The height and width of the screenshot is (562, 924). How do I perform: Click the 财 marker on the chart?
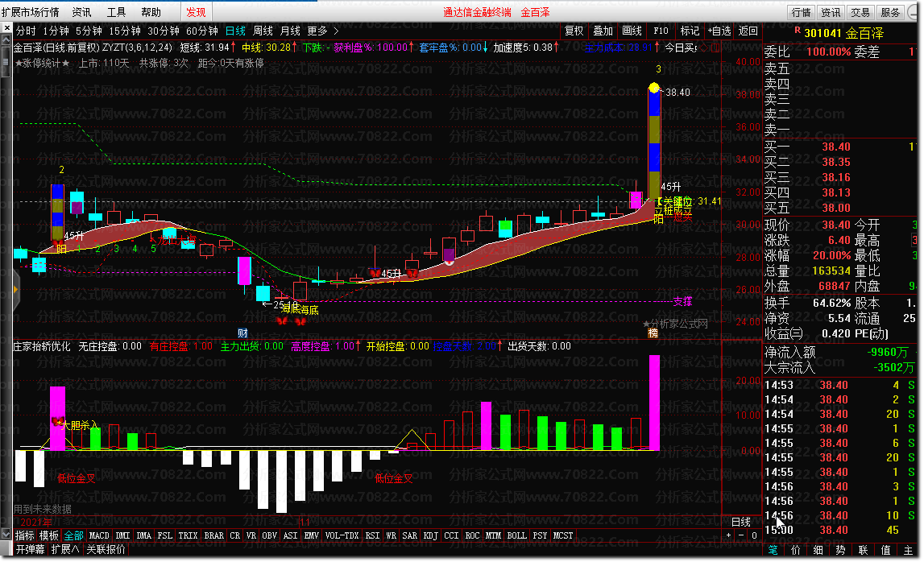click(x=242, y=333)
